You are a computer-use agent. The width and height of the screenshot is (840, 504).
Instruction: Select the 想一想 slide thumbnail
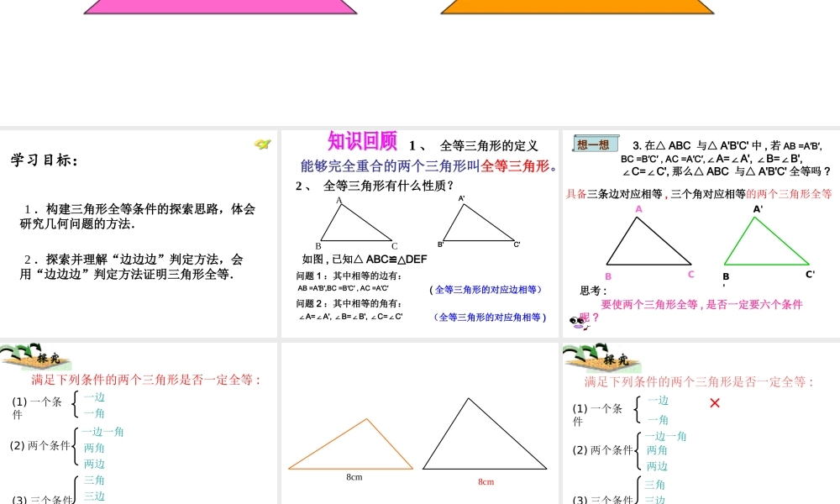701,234
